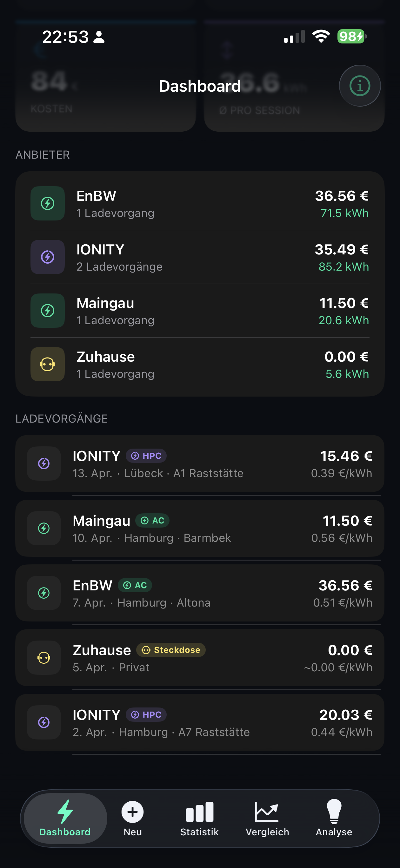Tap the purple IONITY provider icon
The width and height of the screenshot is (400, 868).
tap(48, 257)
